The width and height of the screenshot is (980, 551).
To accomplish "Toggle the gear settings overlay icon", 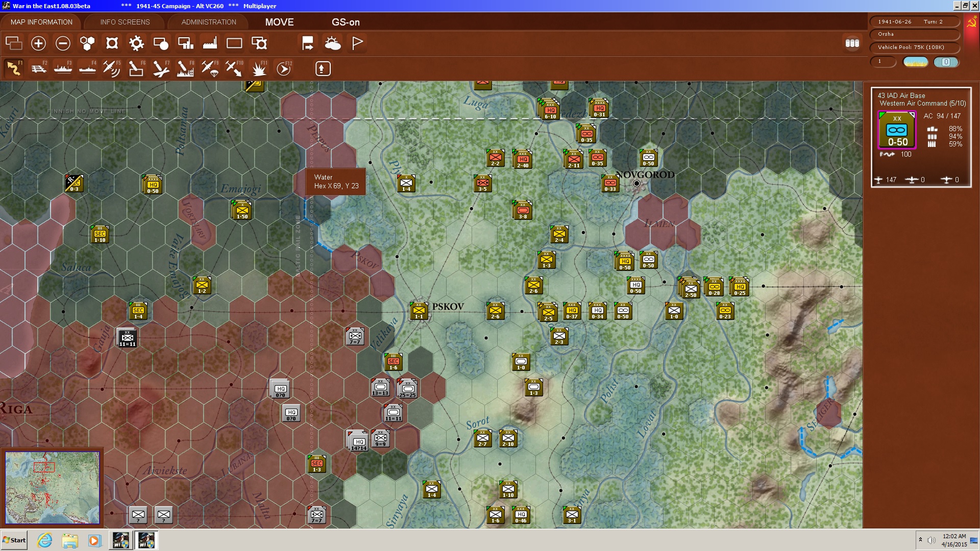I will click(136, 43).
